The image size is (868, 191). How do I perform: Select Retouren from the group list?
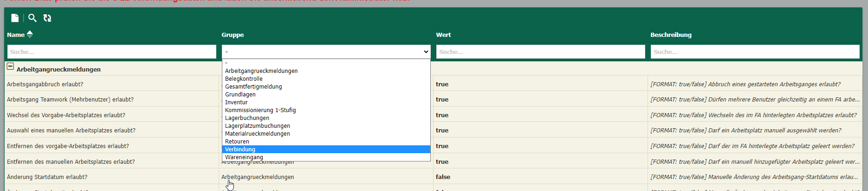[x=237, y=142]
